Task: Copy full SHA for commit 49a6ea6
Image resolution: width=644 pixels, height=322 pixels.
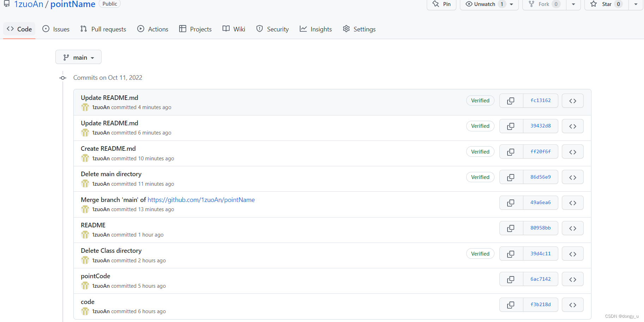Action: (x=511, y=203)
